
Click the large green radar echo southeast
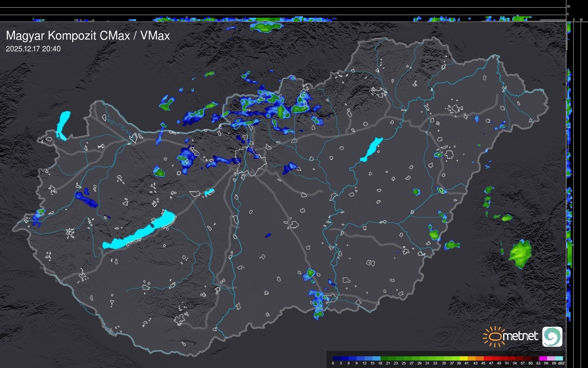coord(521,254)
